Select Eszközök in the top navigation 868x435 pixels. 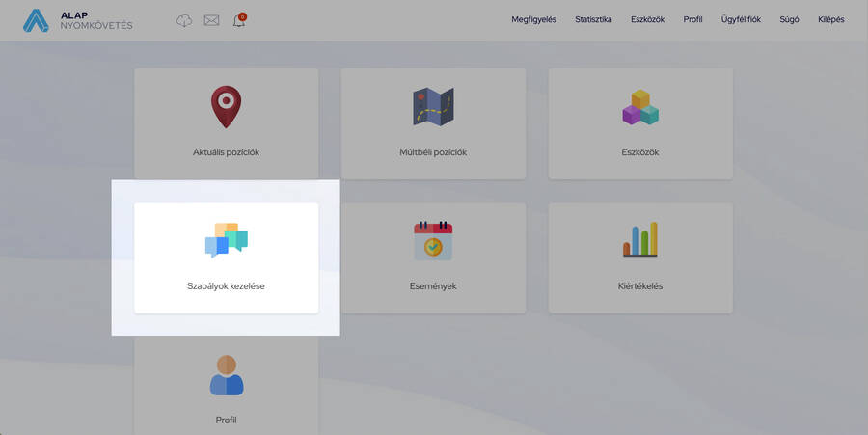647,19
